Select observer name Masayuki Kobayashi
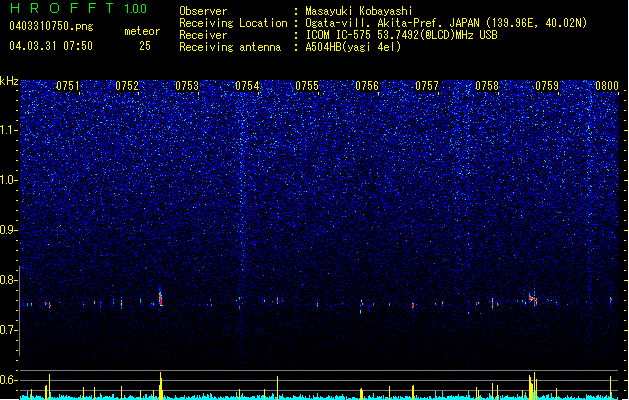This screenshot has width=629, height=400. pos(359,11)
